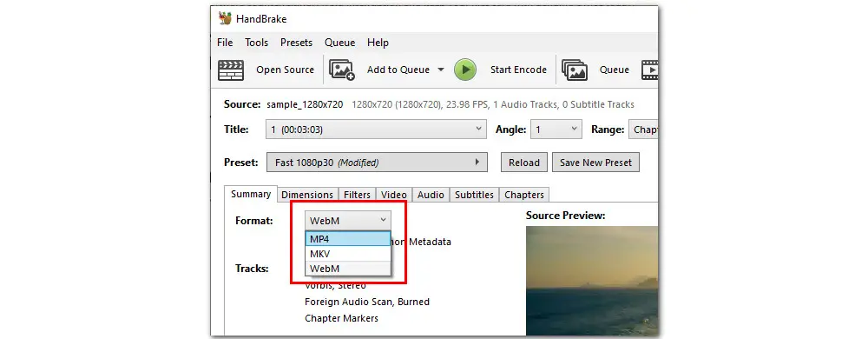This screenshot has width=868, height=339.
Task: Open the Help menu
Action: [378, 43]
